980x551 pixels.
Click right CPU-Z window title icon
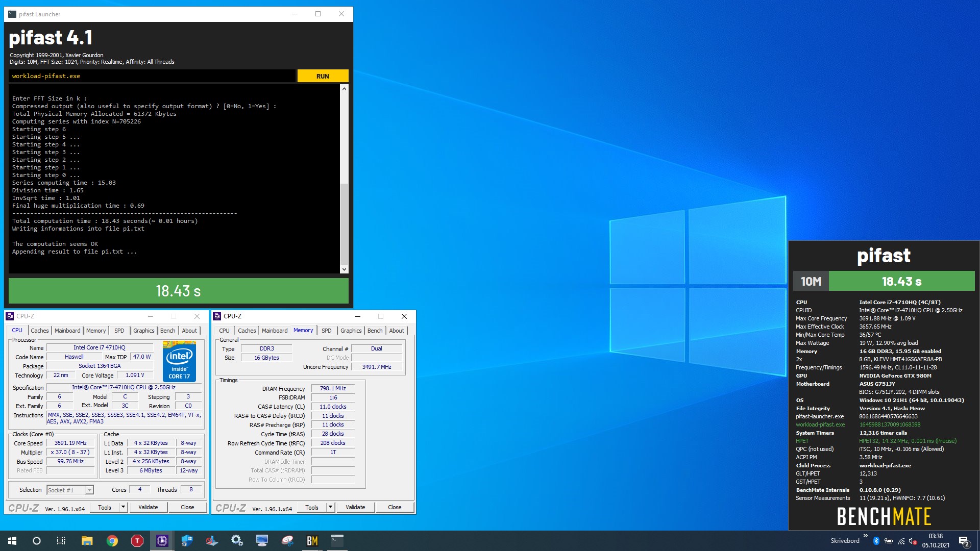(x=217, y=316)
